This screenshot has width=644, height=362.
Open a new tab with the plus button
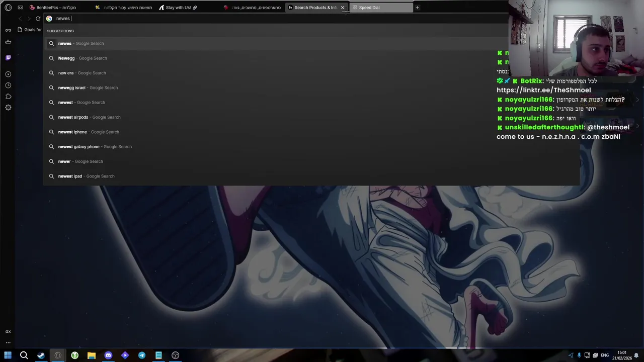tap(417, 8)
